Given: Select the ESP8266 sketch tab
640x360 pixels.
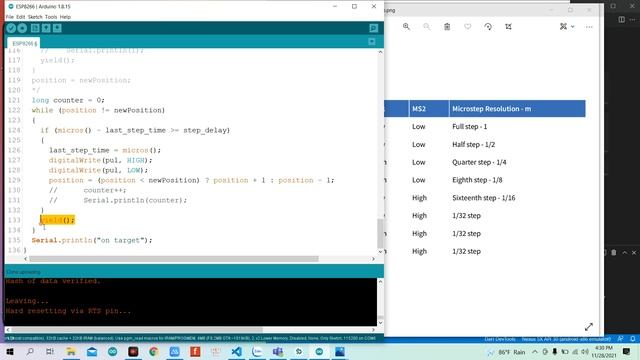Looking at the screenshot, I should click(24, 43).
